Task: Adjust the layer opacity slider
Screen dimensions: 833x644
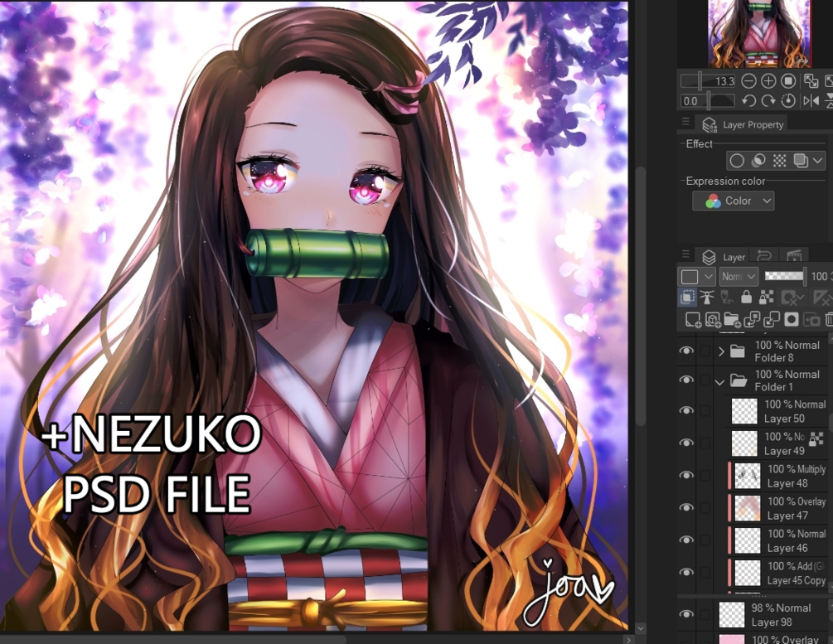Action: coord(785,276)
